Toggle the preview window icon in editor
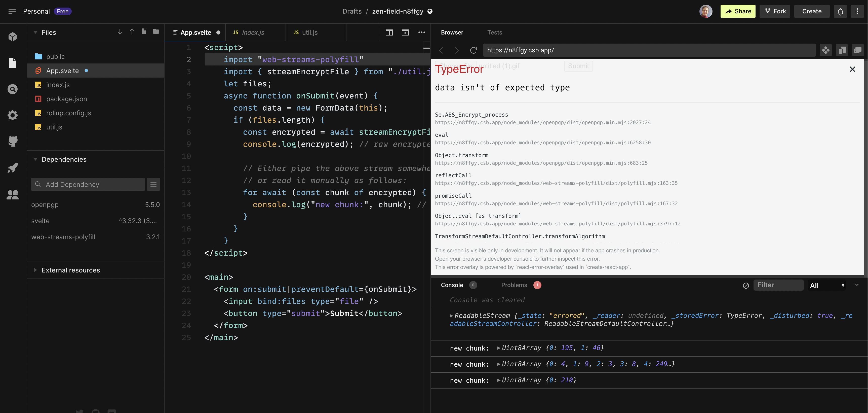The width and height of the screenshot is (868, 413). [405, 32]
